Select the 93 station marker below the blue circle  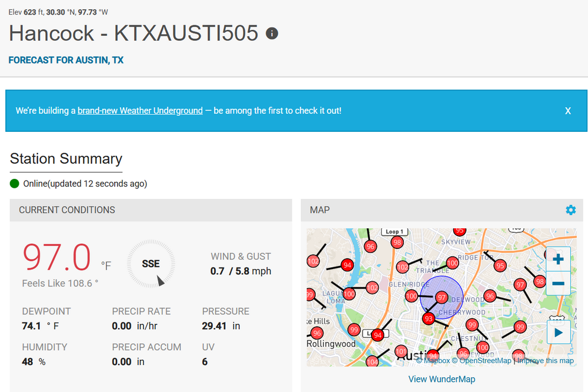pos(429,319)
